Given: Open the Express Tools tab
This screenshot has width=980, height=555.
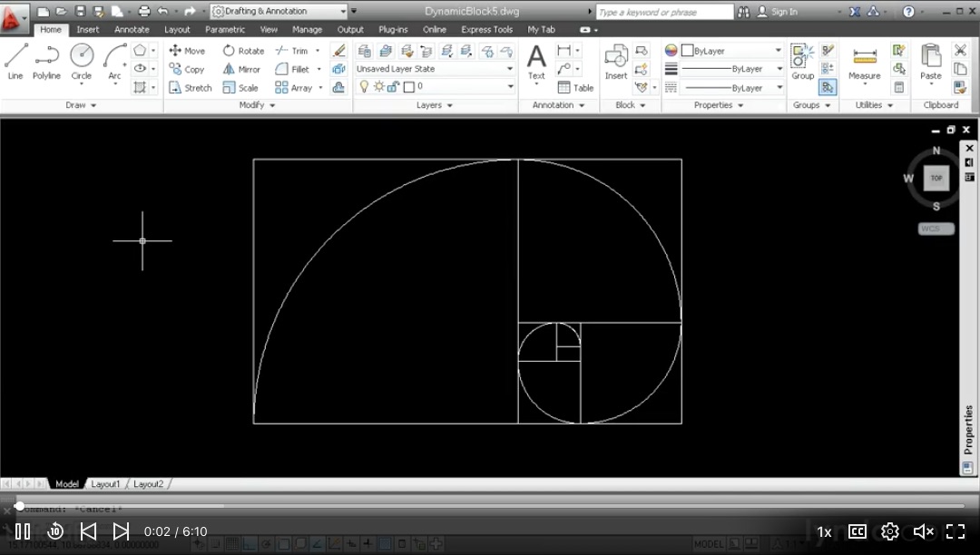Looking at the screenshot, I should pyautogui.click(x=487, y=29).
